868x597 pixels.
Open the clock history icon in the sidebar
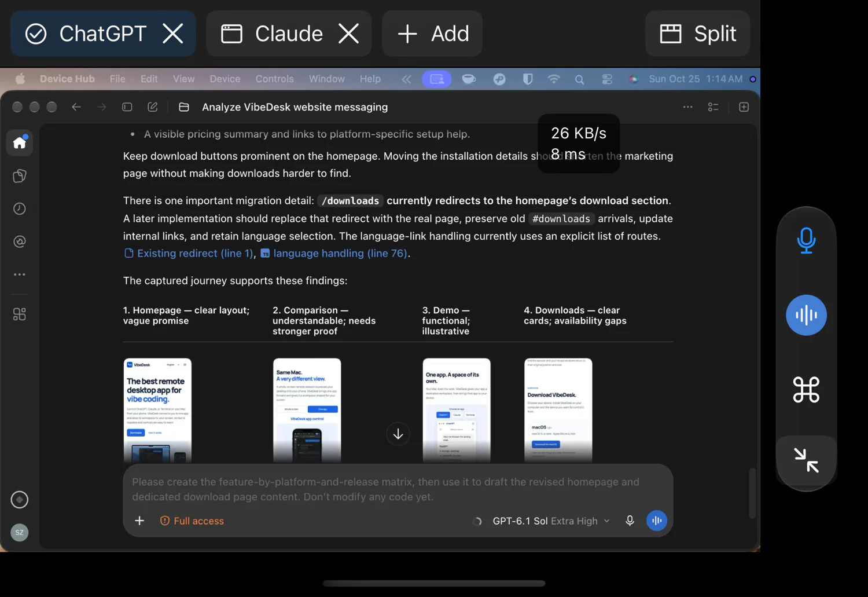pyautogui.click(x=20, y=208)
